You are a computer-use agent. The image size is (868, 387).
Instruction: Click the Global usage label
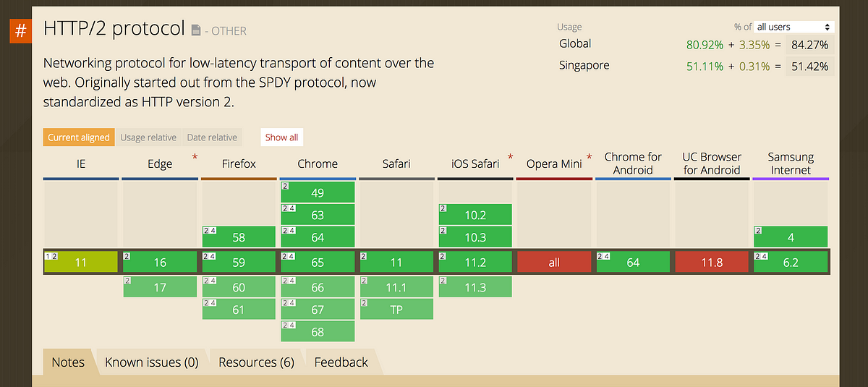[575, 44]
